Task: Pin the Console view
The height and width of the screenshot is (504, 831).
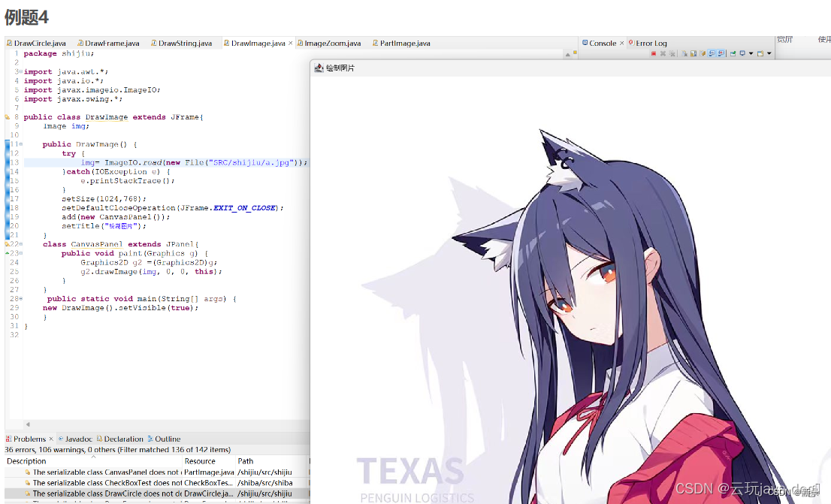Action: 733,53
